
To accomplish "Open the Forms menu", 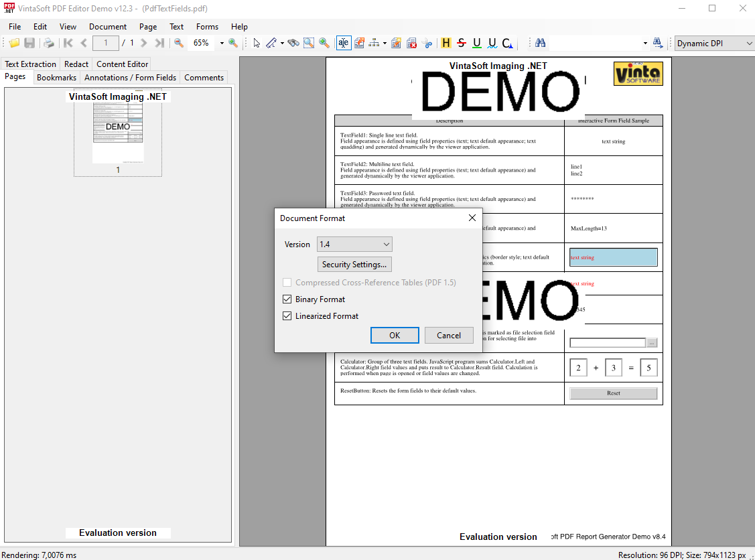I will 207,27.
